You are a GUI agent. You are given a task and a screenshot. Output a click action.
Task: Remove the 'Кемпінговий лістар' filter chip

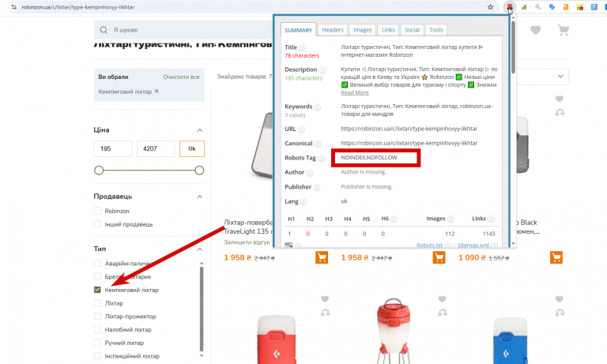(x=156, y=92)
